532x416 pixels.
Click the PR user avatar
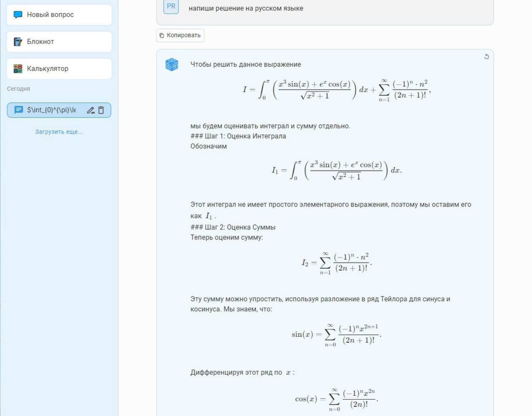171,6
